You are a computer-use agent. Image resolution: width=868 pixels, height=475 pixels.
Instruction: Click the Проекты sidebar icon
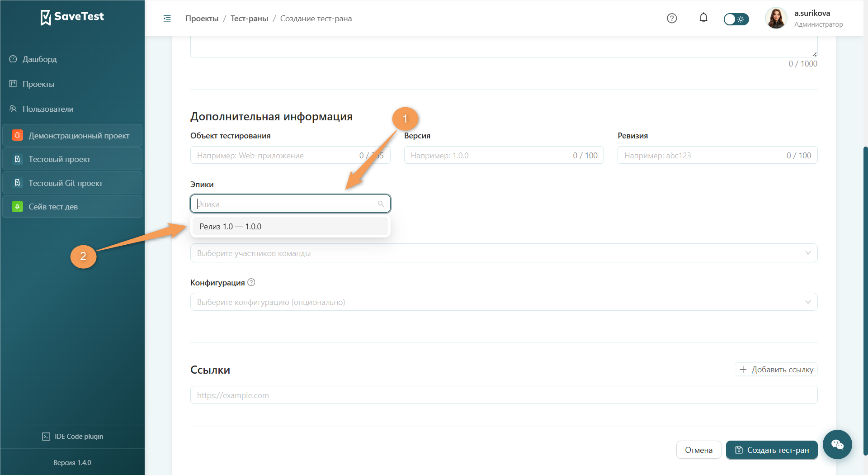click(13, 84)
